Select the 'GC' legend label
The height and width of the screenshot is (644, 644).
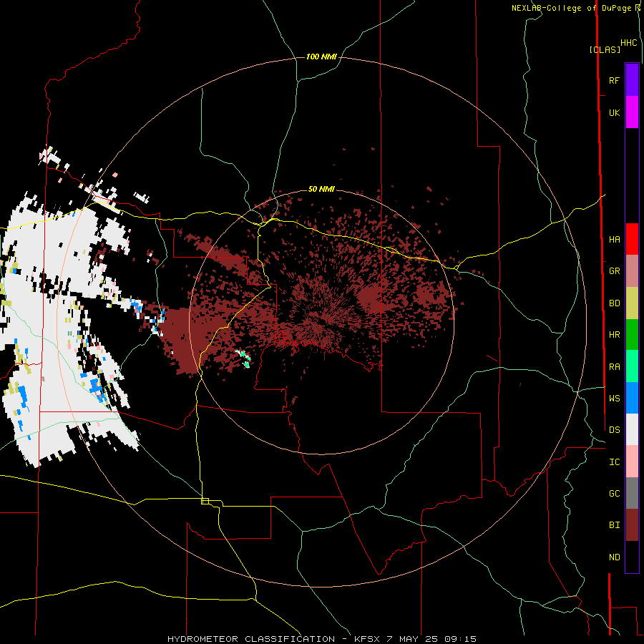coord(614,494)
